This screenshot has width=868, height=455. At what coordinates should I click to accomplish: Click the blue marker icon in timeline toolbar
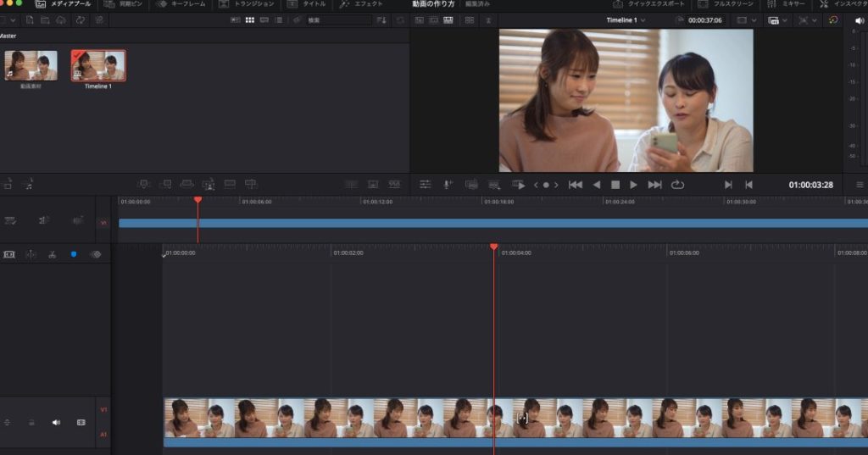[x=74, y=254]
